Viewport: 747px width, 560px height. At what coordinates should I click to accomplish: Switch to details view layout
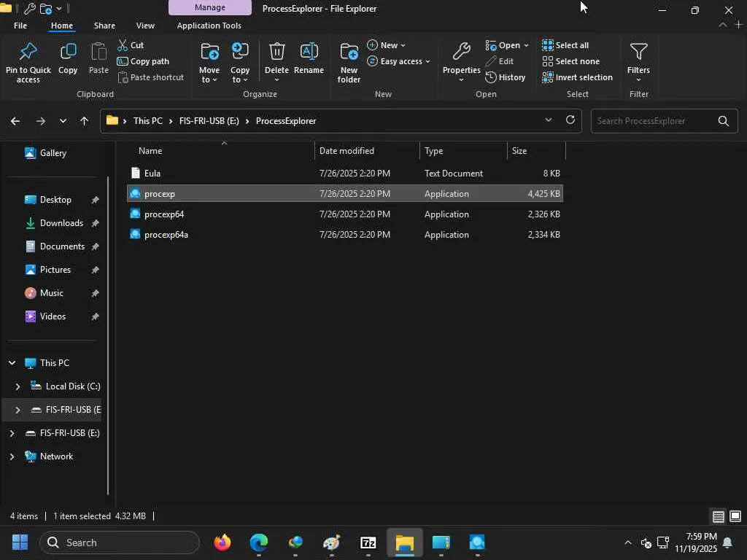tap(719, 516)
